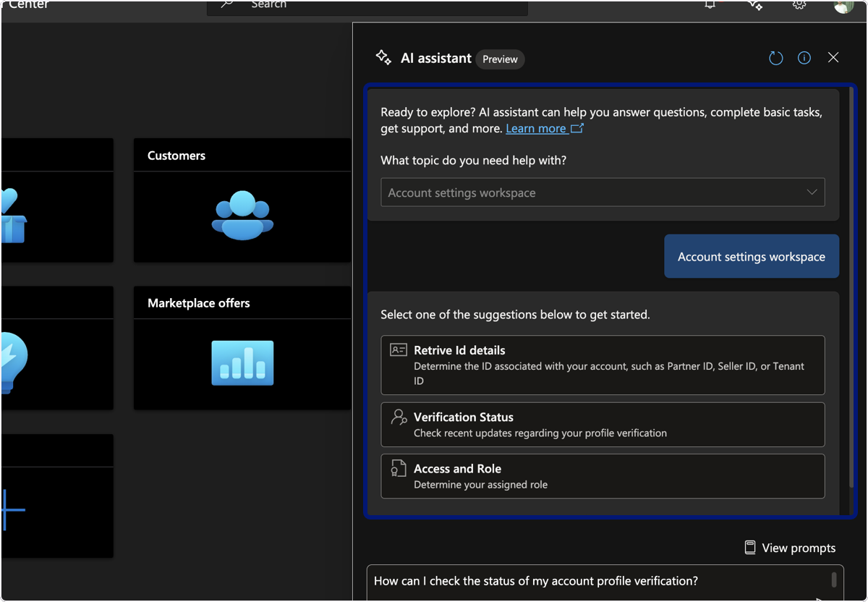Select the Verification Status suggestion
Screen dimensions: 868x602
[603, 425]
